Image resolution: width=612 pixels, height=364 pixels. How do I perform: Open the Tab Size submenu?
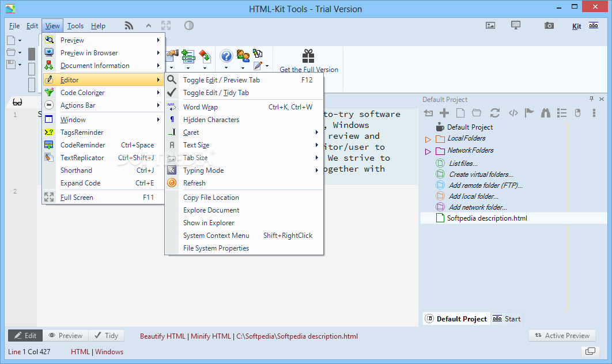click(244, 158)
